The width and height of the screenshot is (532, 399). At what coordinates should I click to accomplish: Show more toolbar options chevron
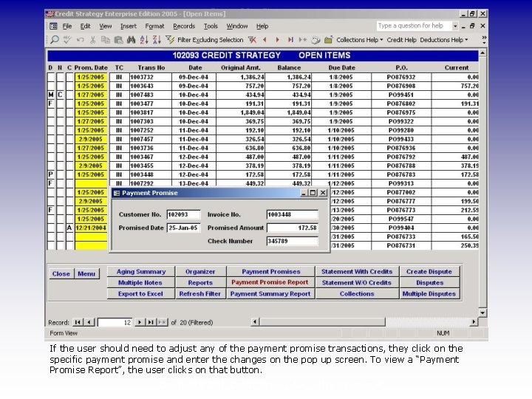(x=484, y=40)
